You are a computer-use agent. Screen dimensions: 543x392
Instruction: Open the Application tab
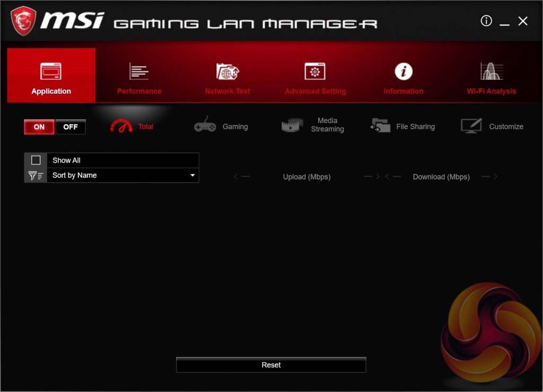pos(51,75)
